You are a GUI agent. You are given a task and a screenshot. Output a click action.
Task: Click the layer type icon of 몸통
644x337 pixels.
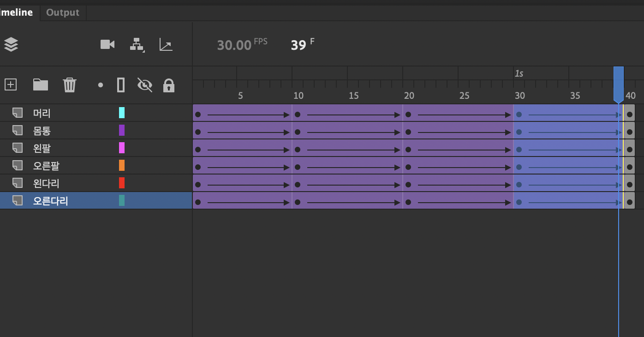[x=18, y=130]
